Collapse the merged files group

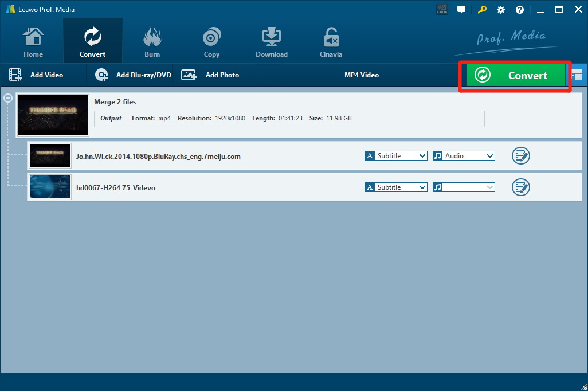pos(8,98)
